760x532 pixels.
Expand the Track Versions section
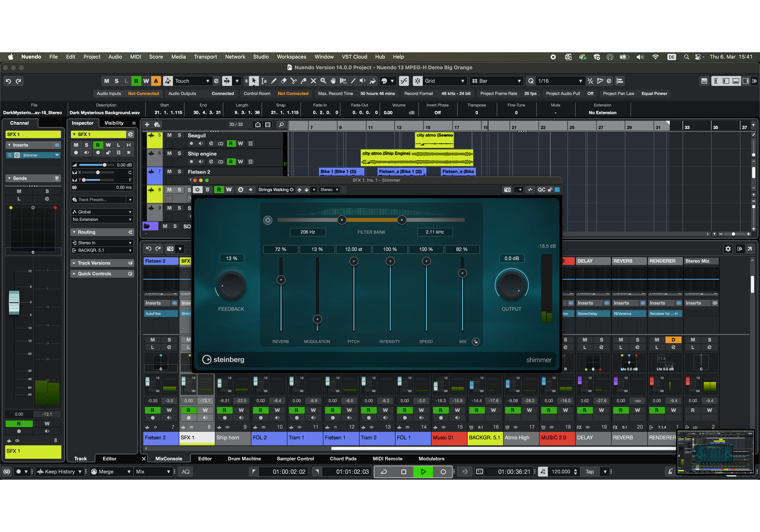coord(102,263)
